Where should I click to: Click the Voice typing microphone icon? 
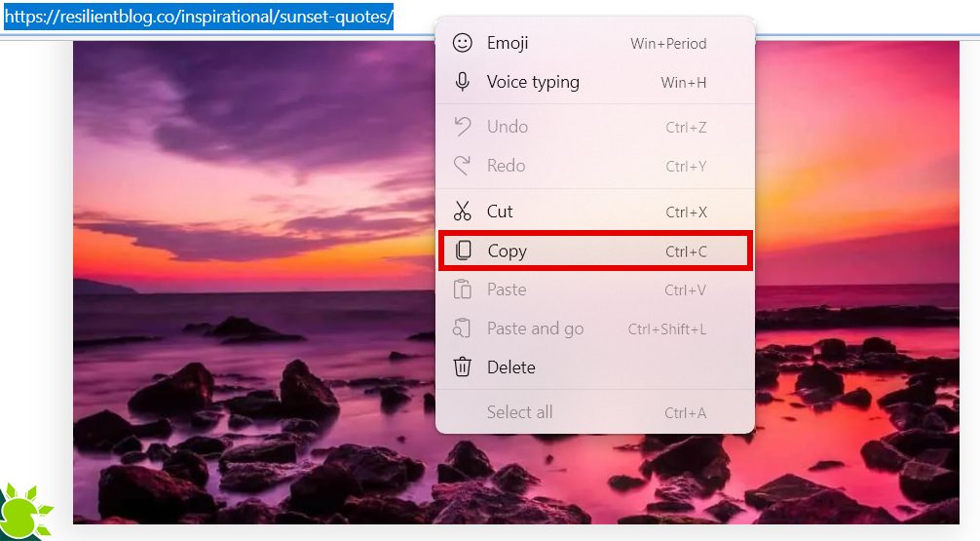[x=463, y=82]
